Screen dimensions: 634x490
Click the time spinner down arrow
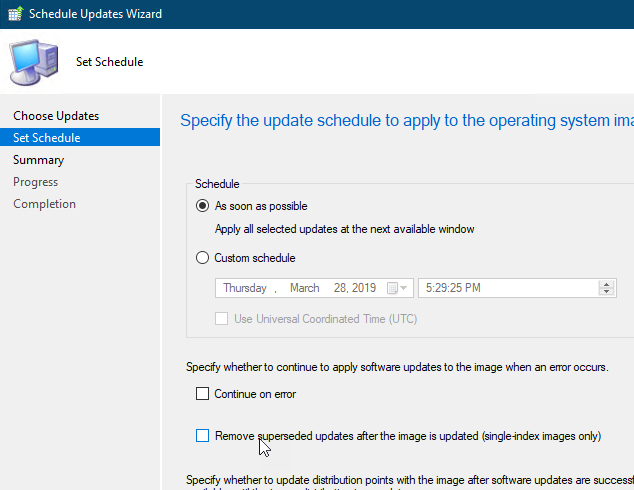point(605,292)
